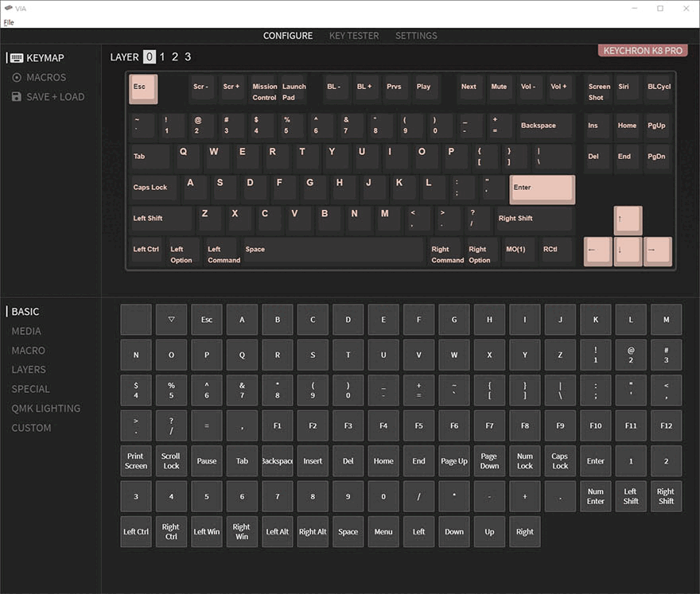
Task: Choose the Right Alt keycode
Action: pyautogui.click(x=313, y=531)
